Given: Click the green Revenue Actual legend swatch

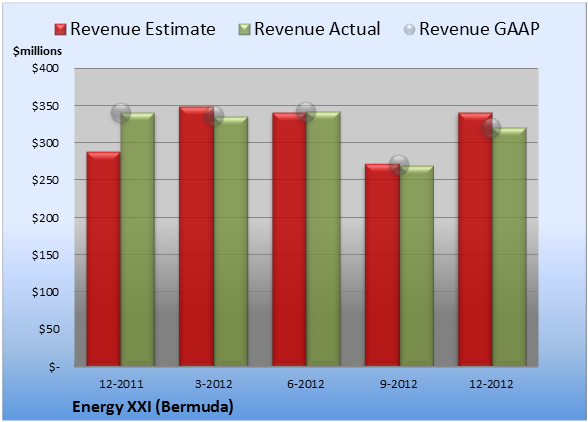Looking at the screenshot, I should (244, 30).
